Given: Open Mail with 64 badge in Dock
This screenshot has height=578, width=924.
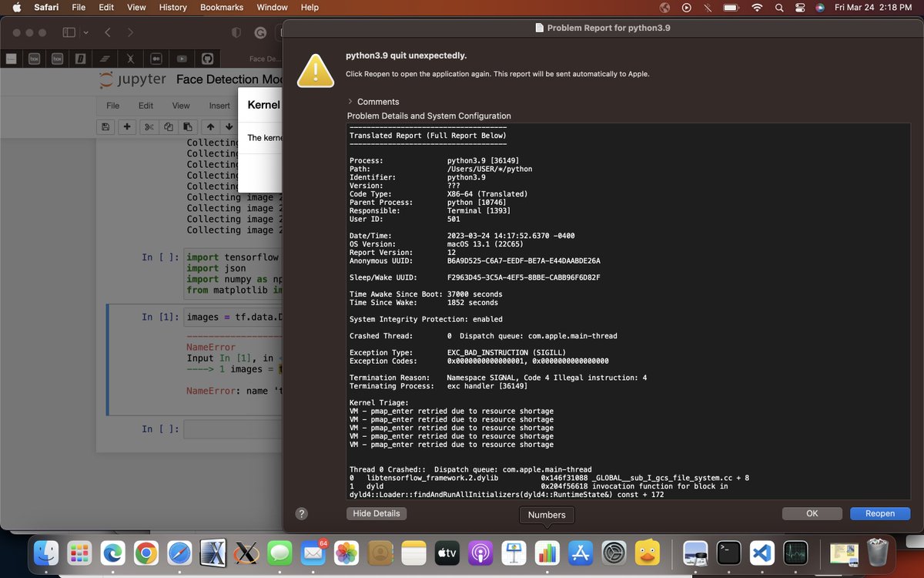Looking at the screenshot, I should [313, 552].
